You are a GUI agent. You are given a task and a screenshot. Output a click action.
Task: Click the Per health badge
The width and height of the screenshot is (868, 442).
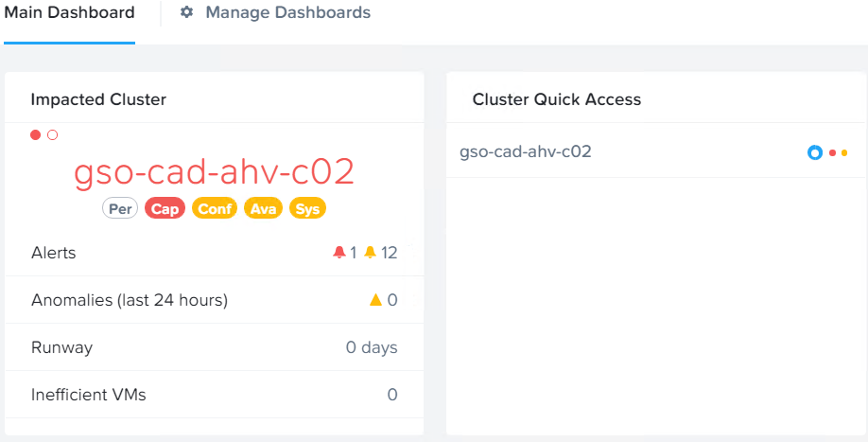[x=120, y=209]
